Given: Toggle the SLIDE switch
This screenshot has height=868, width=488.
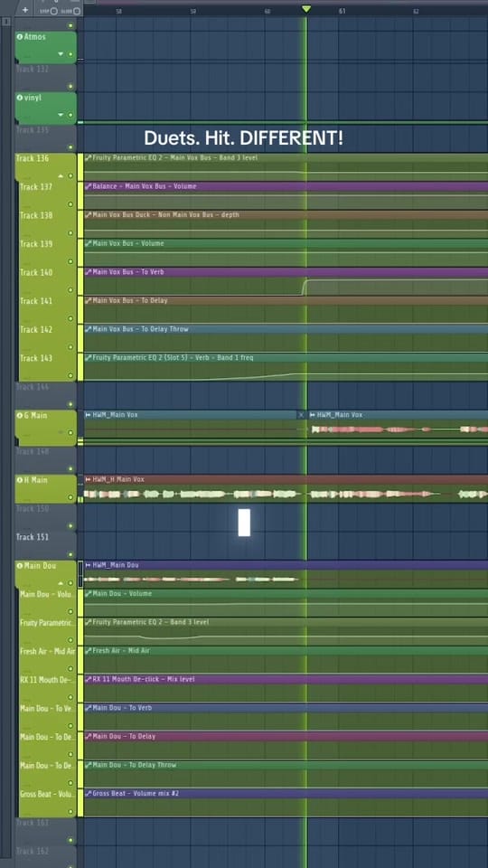Looking at the screenshot, I should [76, 11].
